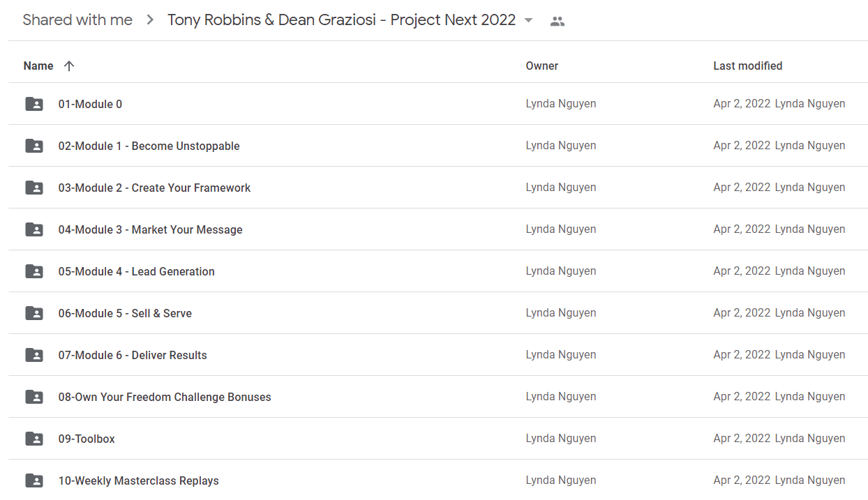Image resolution: width=868 pixels, height=500 pixels.
Task: Click owner Lynda Nguyen in 04-Module 3 row
Action: 561,229
